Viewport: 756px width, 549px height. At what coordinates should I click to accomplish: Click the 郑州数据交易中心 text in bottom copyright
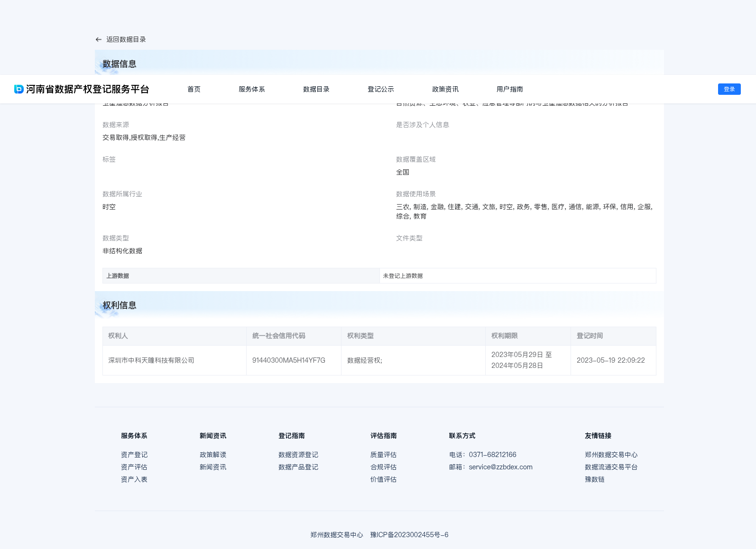coord(337,535)
